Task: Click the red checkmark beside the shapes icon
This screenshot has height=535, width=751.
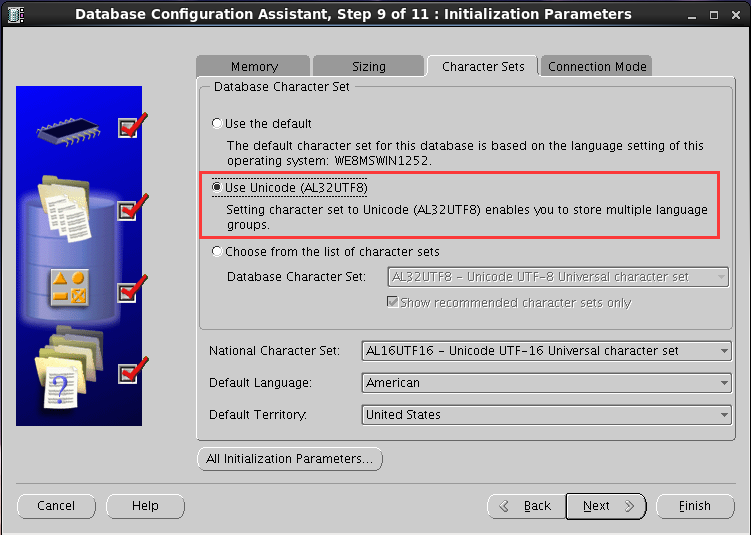Action: tap(133, 289)
